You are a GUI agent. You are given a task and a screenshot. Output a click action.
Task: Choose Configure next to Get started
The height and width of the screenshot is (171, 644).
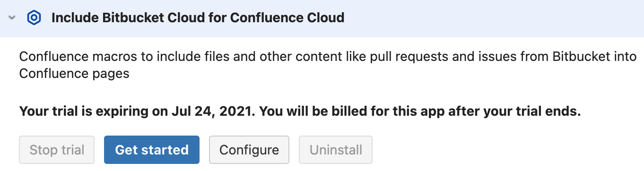[249, 150]
